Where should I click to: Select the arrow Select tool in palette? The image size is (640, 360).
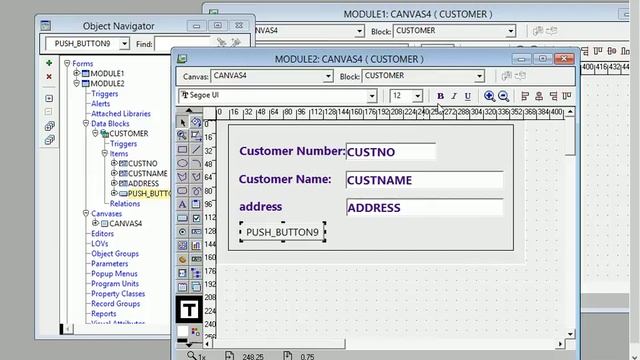click(x=182, y=122)
